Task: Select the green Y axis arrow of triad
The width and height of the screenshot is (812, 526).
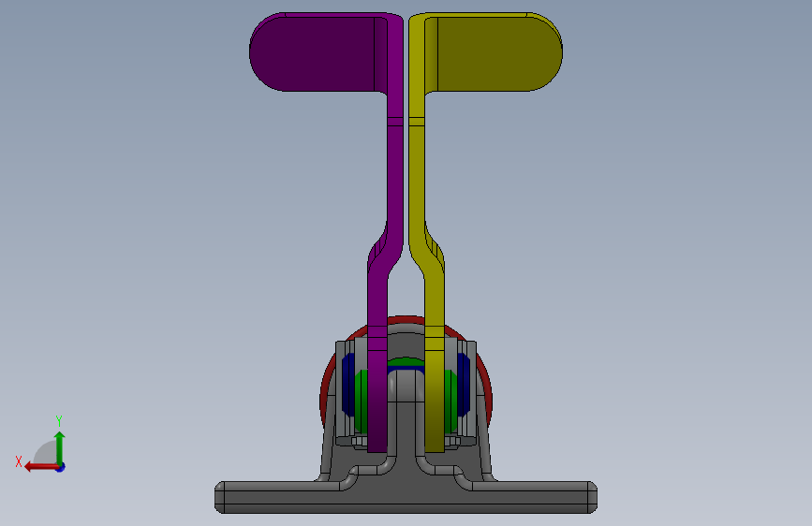Action: [x=60, y=447]
